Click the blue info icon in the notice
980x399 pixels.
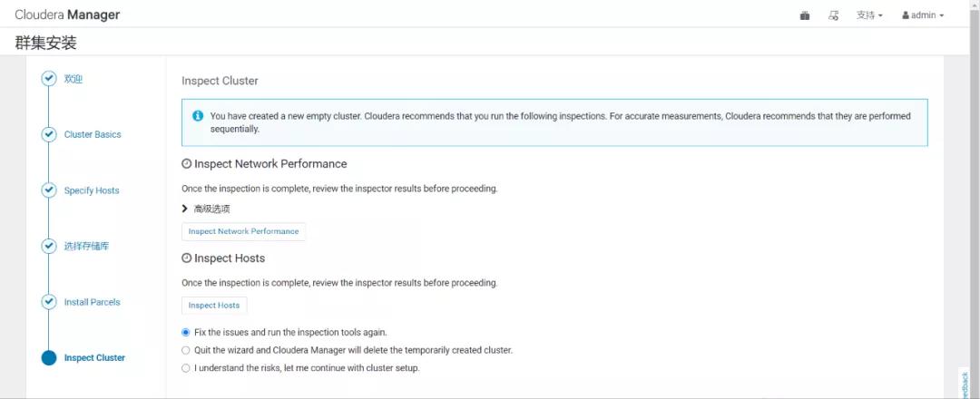point(198,116)
